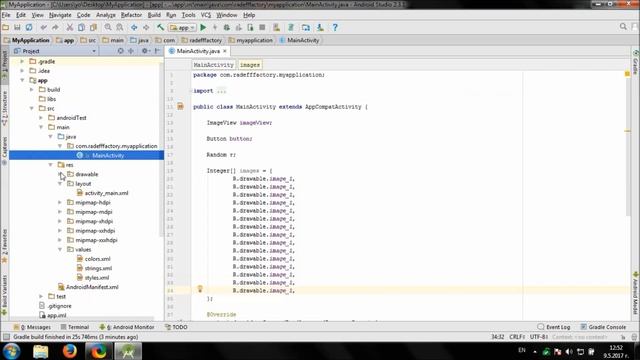Open the Navigate menu
Image resolution: width=640 pixels, height=360 pixels.
(60, 15)
